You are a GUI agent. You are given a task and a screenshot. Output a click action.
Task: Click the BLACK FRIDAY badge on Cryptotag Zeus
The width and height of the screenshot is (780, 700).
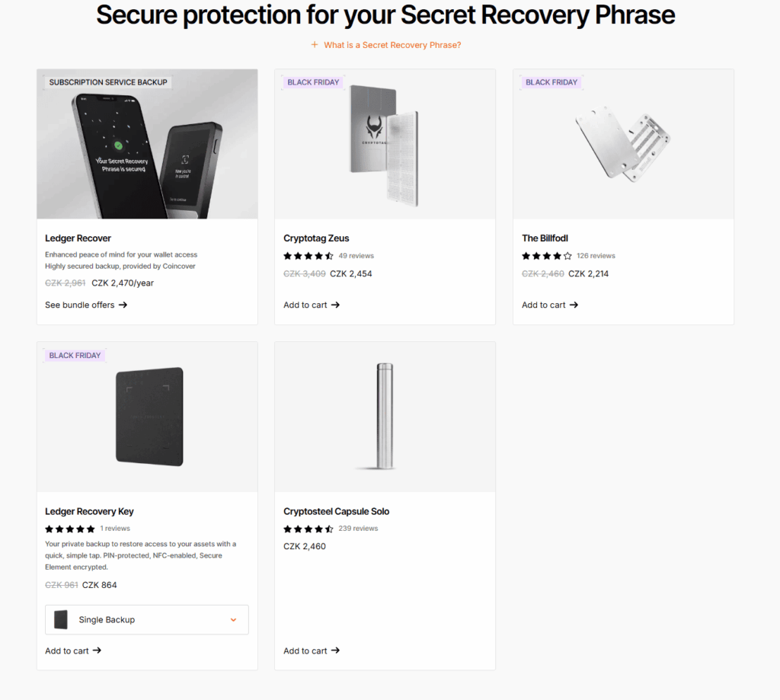coord(313,82)
